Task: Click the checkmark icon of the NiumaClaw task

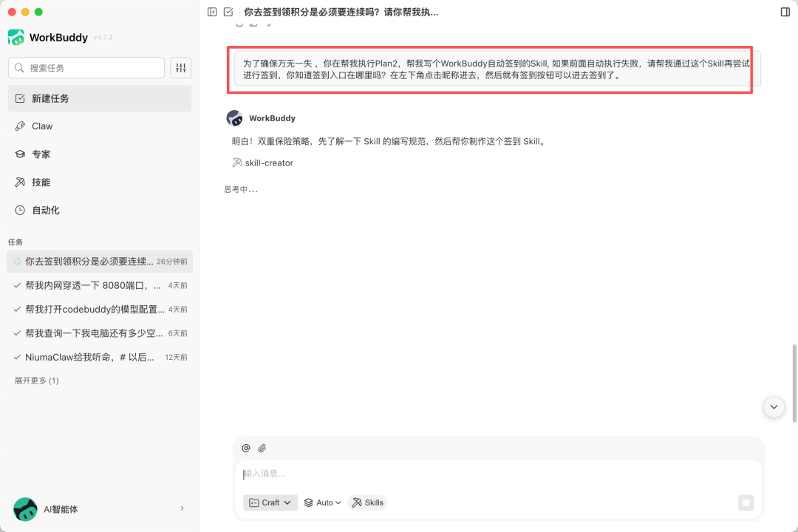Action: click(x=17, y=358)
